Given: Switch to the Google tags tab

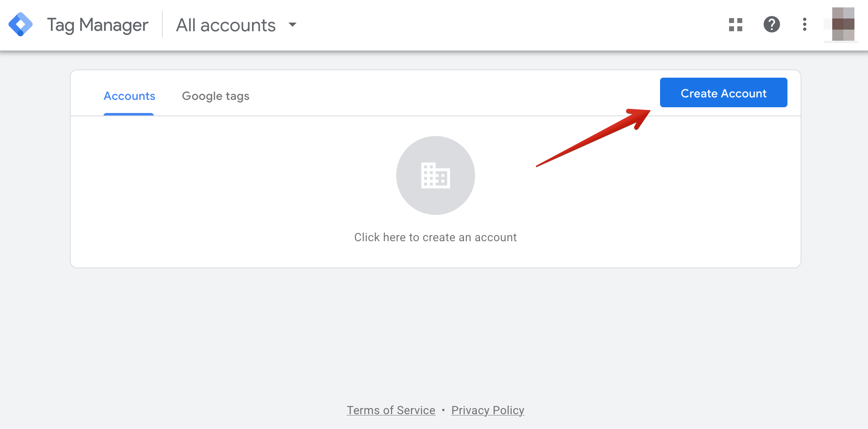Looking at the screenshot, I should coord(216,96).
